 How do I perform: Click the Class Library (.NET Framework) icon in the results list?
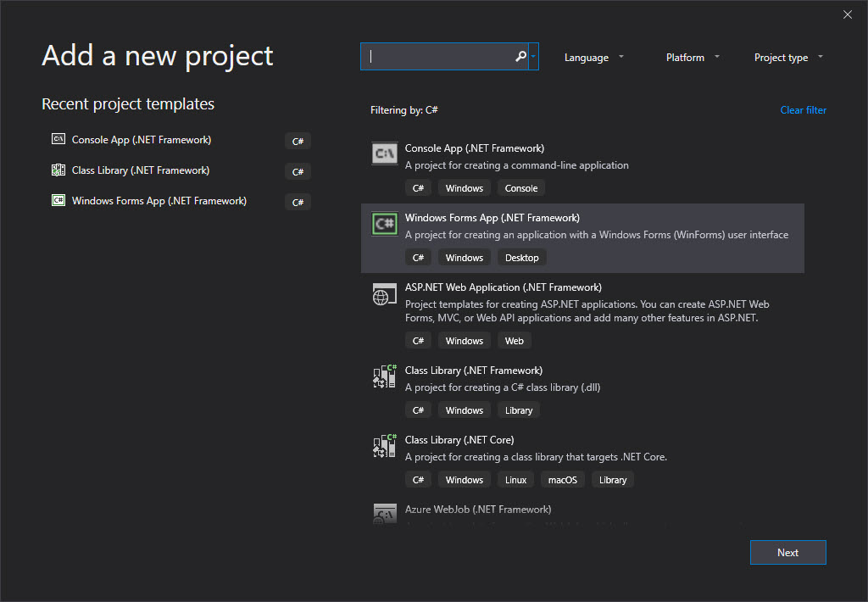(384, 376)
